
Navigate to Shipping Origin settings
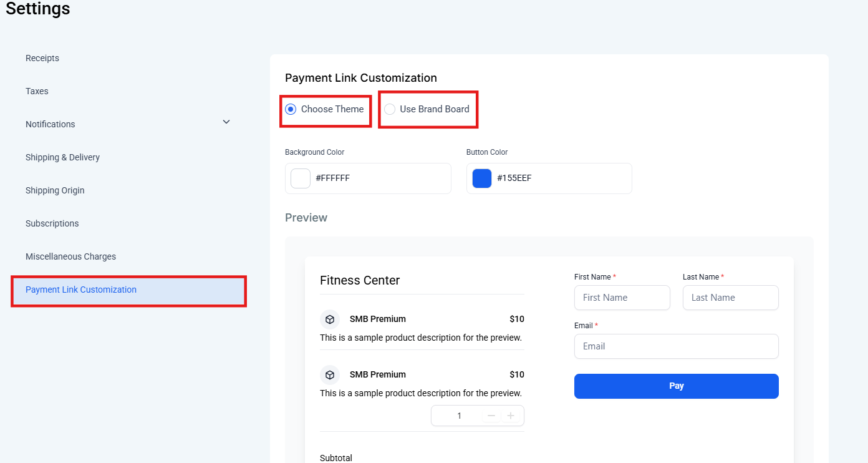coord(55,190)
